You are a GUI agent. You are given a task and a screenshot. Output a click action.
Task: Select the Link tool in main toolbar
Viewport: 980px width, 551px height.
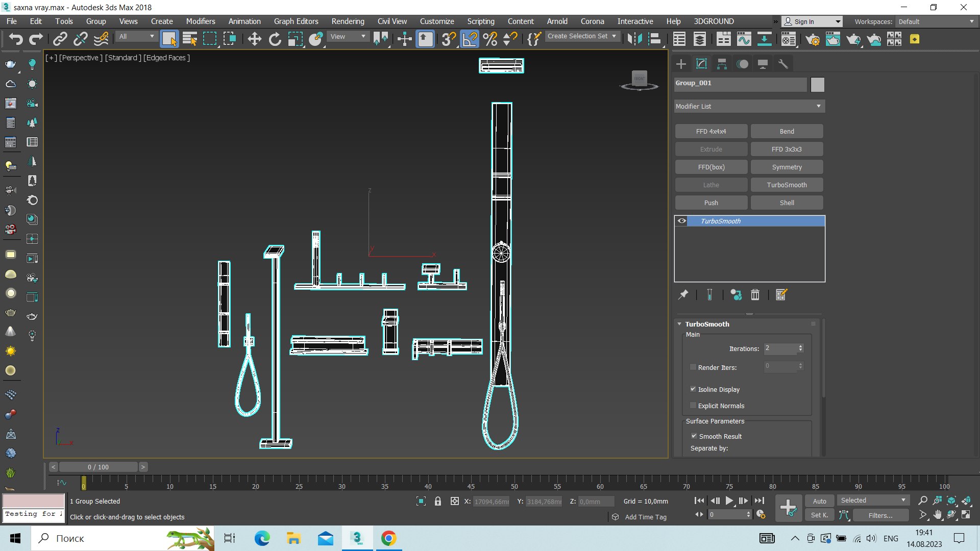60,39
